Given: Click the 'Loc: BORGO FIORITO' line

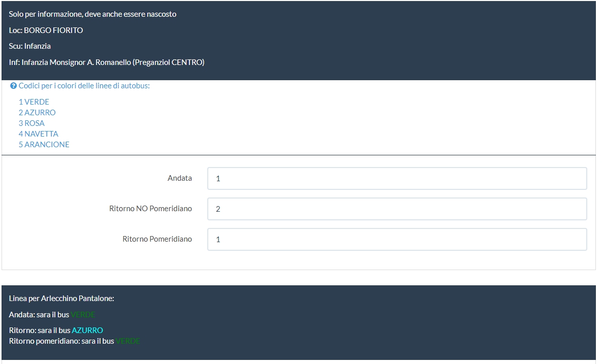Looking at the screenshot, I should (x=46, y=30).
